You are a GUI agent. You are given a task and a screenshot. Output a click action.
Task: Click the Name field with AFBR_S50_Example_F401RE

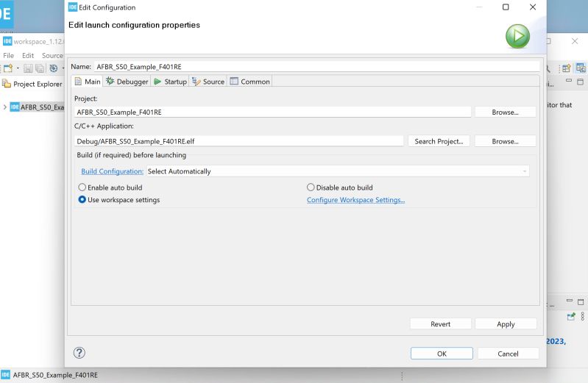(x=316, y=67)
